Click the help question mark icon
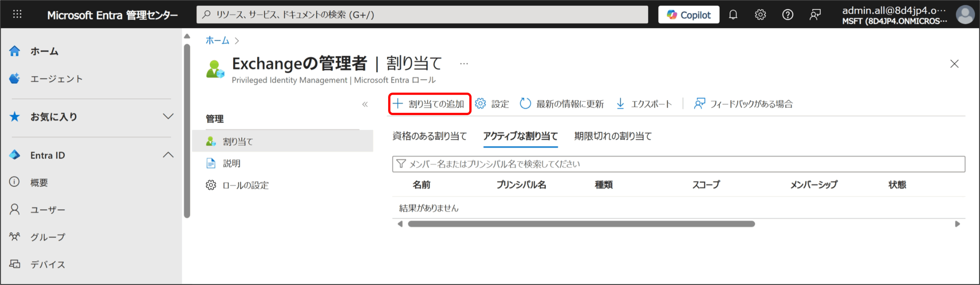The image size is (980, 285). pyautogui.click(x=787, y=15)
